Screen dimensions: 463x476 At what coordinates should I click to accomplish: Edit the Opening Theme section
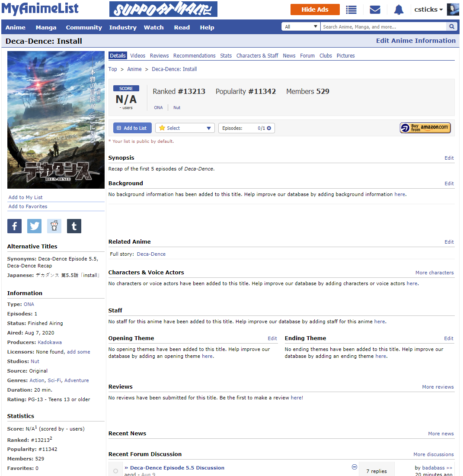point(272,338)
